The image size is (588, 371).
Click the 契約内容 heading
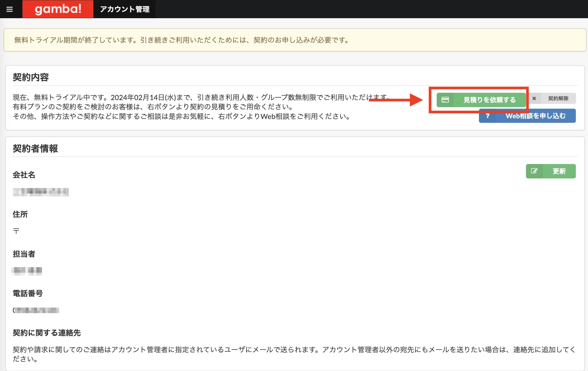(x=31, y=77)
